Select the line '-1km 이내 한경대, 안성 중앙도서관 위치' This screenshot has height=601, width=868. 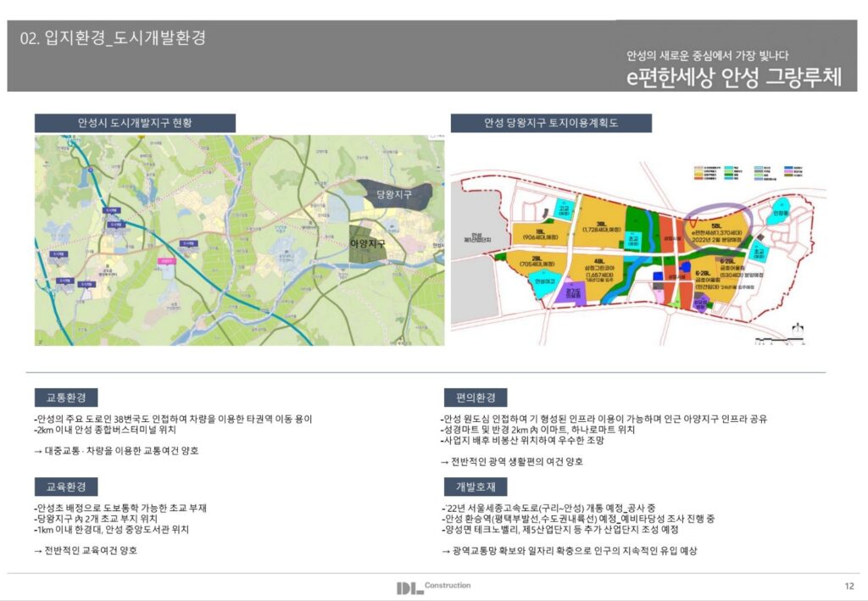[x=111, y=530]
